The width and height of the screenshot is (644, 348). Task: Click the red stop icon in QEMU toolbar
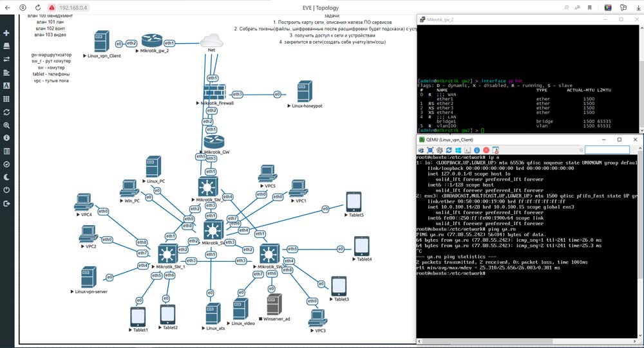click(486, 150)
